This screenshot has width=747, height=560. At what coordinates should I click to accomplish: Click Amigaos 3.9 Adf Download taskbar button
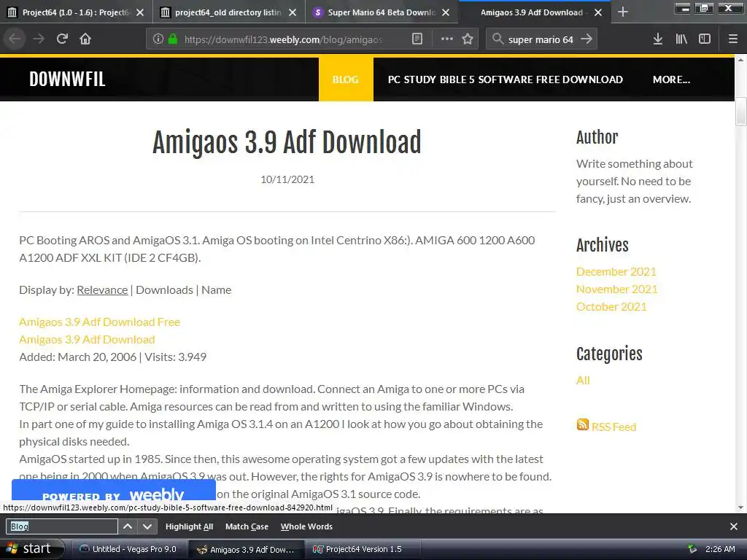[247, 549]
